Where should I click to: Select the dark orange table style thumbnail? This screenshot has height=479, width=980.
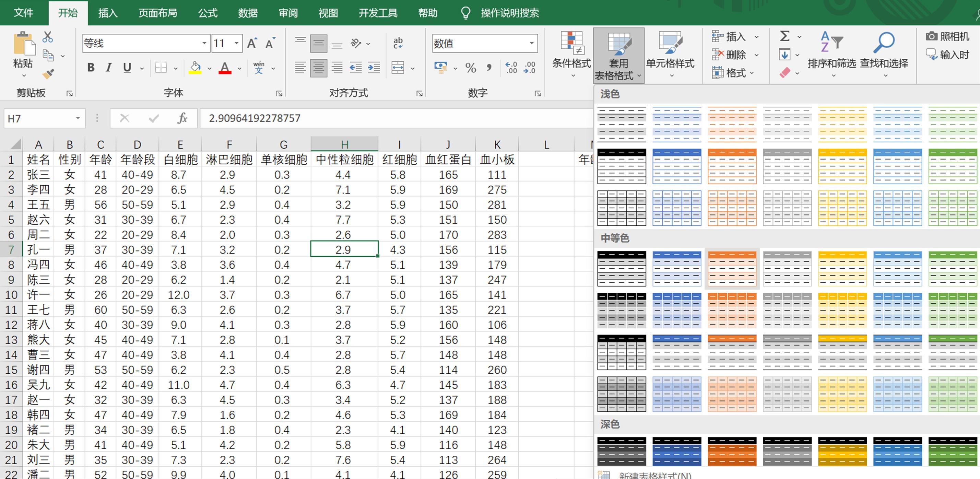[x=732, y=452]
